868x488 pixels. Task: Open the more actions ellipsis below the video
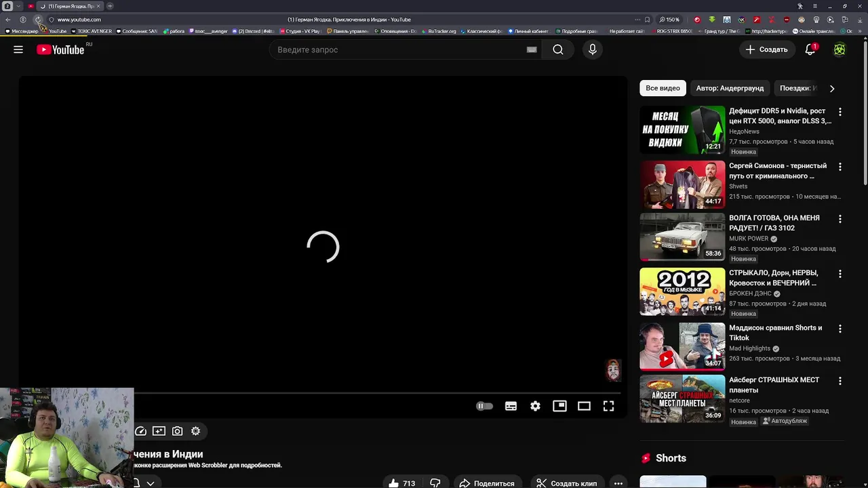tap(618, 483)
